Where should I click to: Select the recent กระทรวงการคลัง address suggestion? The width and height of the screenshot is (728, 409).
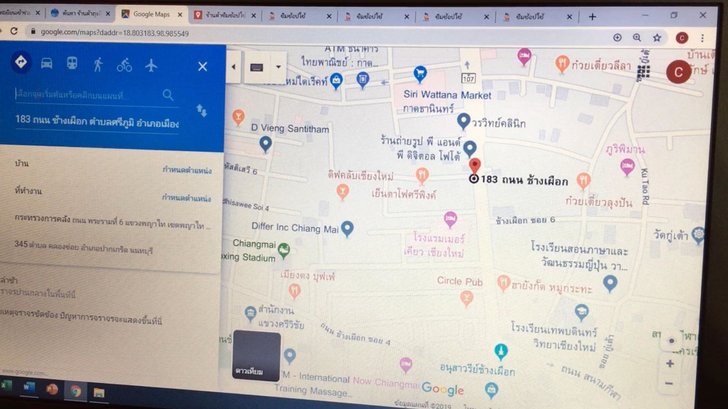pyautogui.click(x=111, y=221)
